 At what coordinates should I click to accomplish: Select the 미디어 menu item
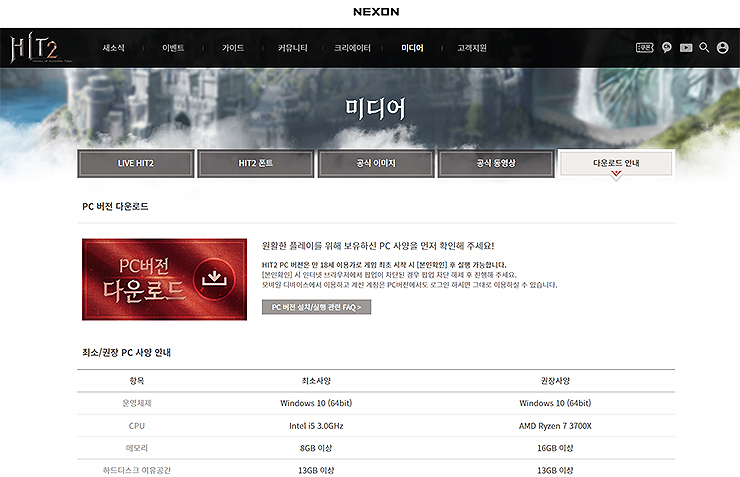(x=412, y=48)
